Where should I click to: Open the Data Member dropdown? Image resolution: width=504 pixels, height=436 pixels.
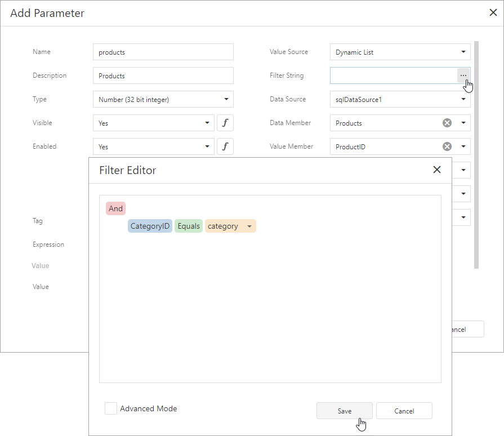(x=463, y=123)
